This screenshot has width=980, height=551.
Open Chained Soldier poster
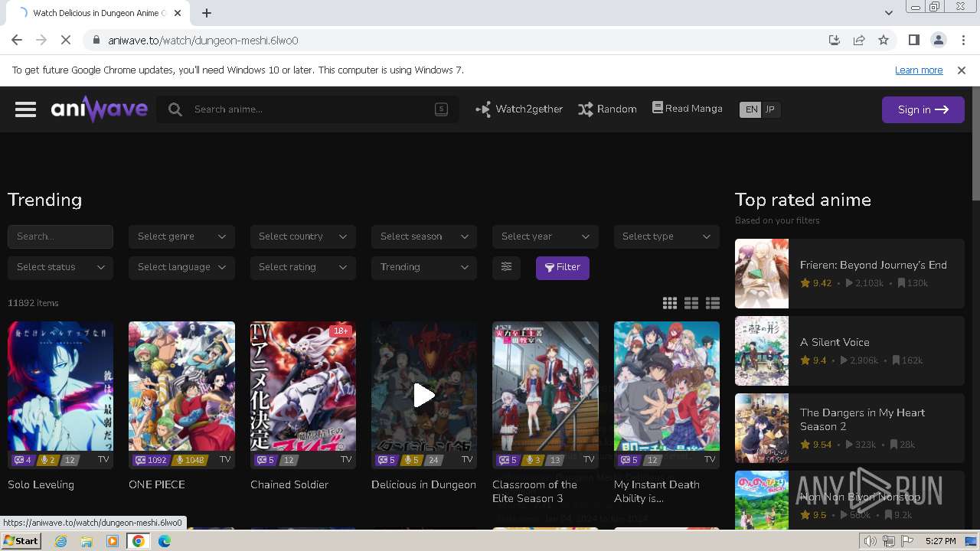point(302,395)
